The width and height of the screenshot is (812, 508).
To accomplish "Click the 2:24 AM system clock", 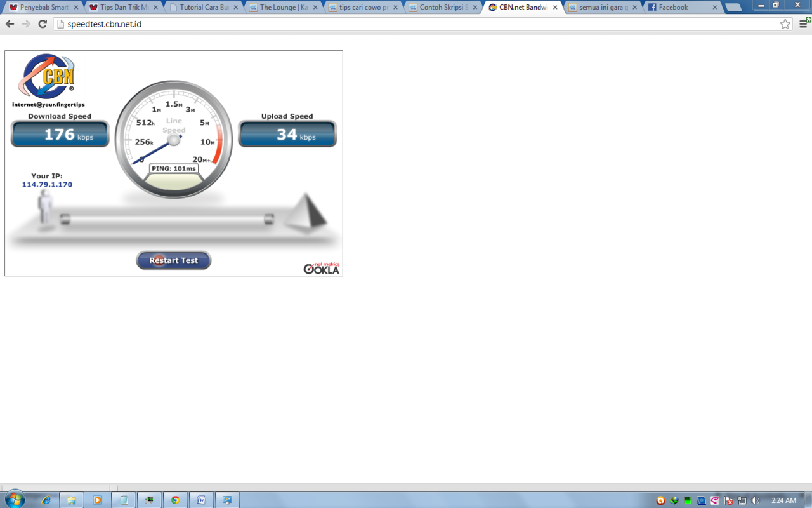I will 783,500.
